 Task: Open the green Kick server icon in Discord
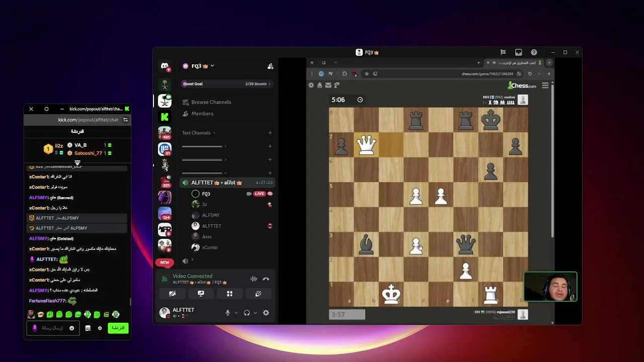165,117
